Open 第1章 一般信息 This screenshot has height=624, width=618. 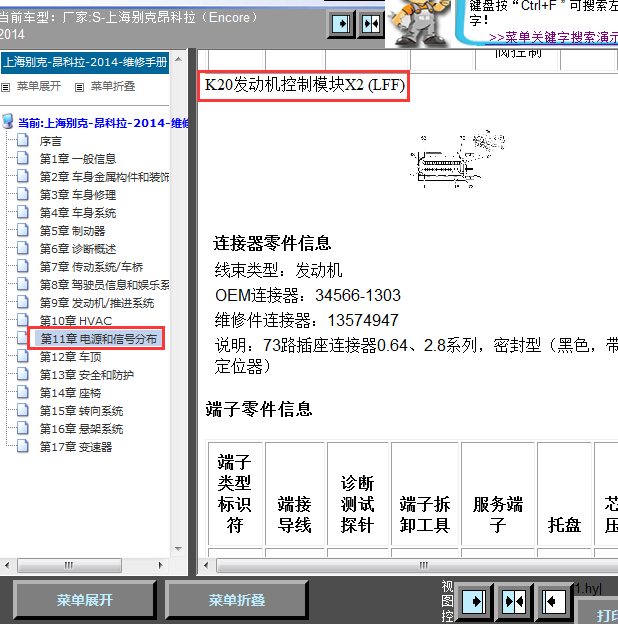[78, 159]
